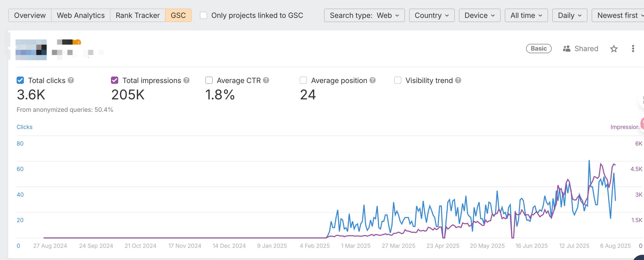
Task: Expand the Search type Web dropdown
Action: tap(364, 16)
